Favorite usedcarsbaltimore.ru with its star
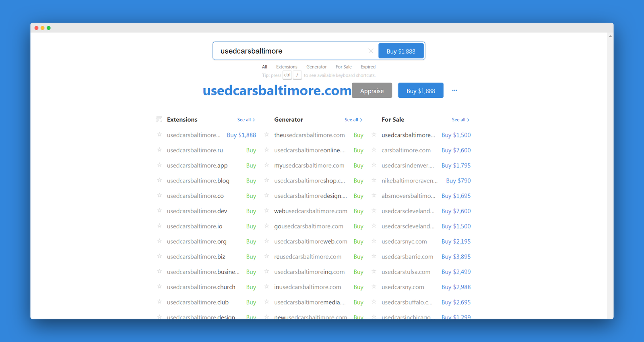The height and width of the screenshot is (342, 644). [x=159, y=150]
